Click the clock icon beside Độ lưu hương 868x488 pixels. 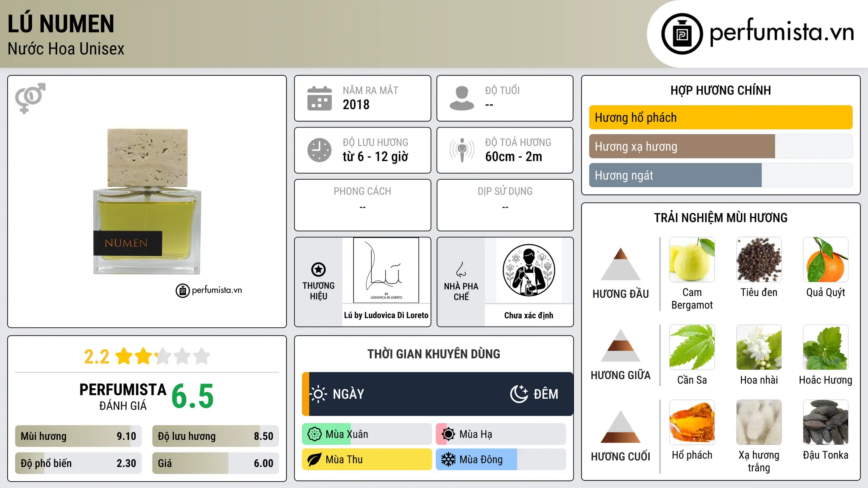[320, 150]
